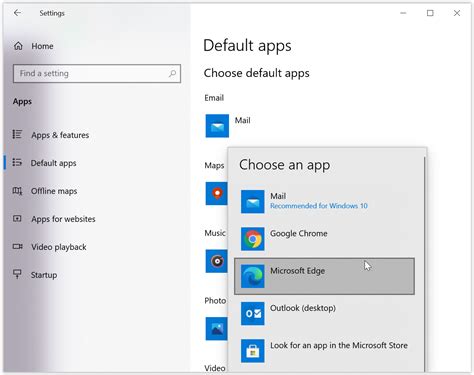Choose Google Chrome as the app

point(324,239)
